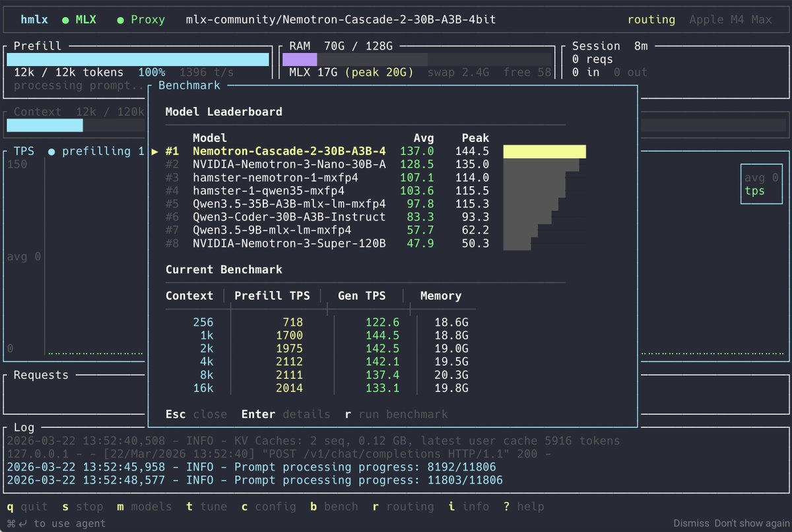The image size is (792, 532).
Task: Click the 4k context benchmark row
Action: 320,362
